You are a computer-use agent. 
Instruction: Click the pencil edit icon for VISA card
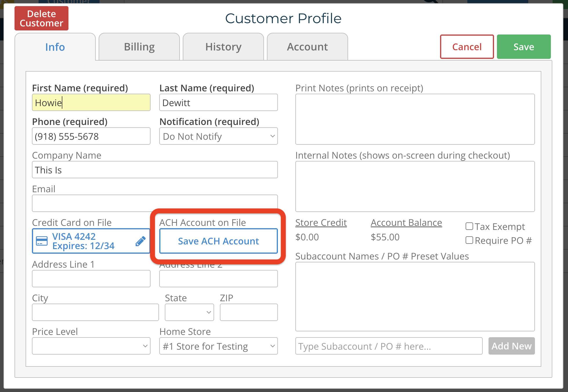(140, 241)
